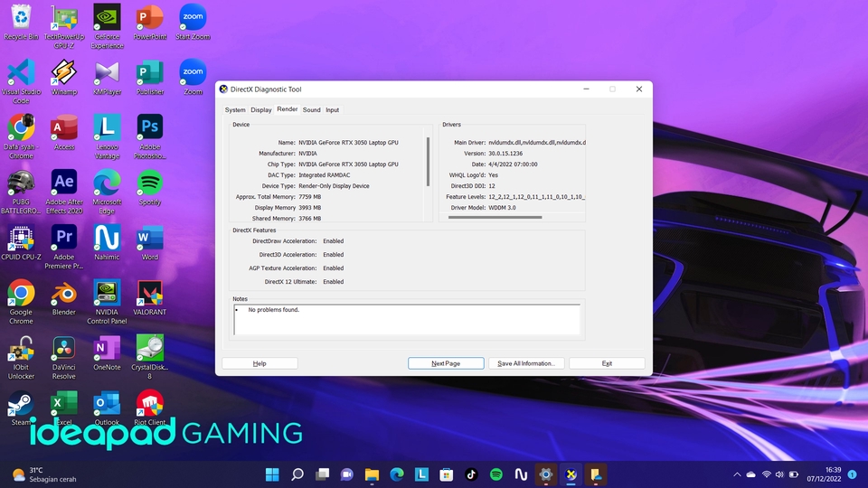Click the Help button
This screenshot has height=488, width=868.
[259, 363]
